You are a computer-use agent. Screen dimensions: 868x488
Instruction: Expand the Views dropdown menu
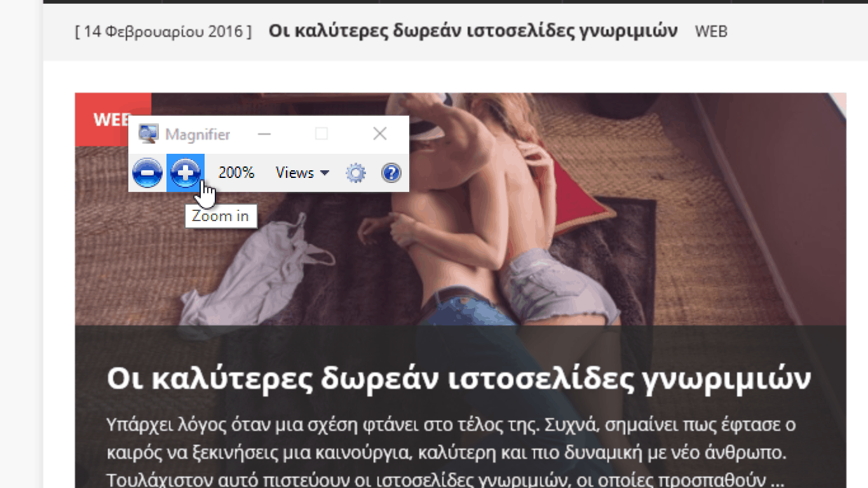coord(302,173)
